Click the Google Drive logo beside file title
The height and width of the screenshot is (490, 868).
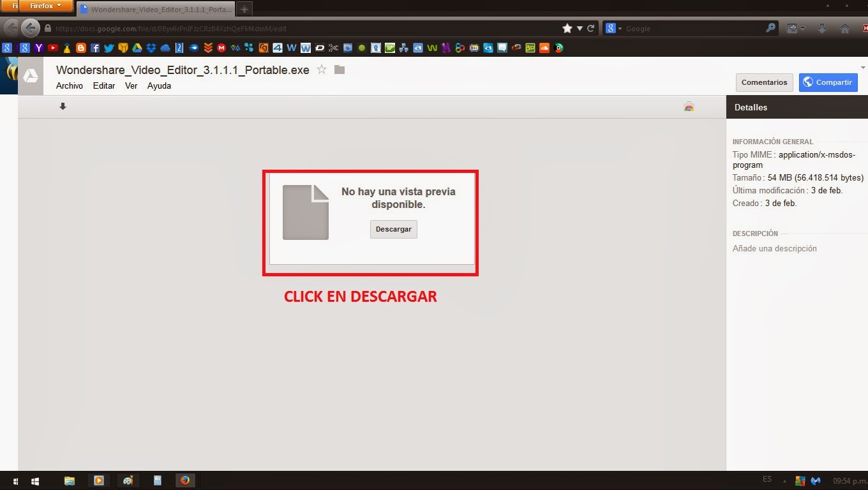click(x=31, y=76)
